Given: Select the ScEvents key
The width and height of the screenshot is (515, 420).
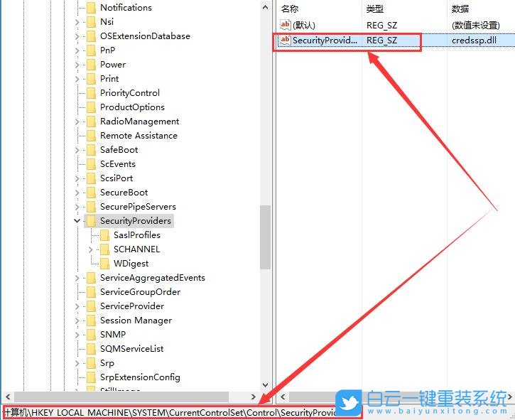Looking at the screenshot, I should pyautogui.click(x=118, y=164).
